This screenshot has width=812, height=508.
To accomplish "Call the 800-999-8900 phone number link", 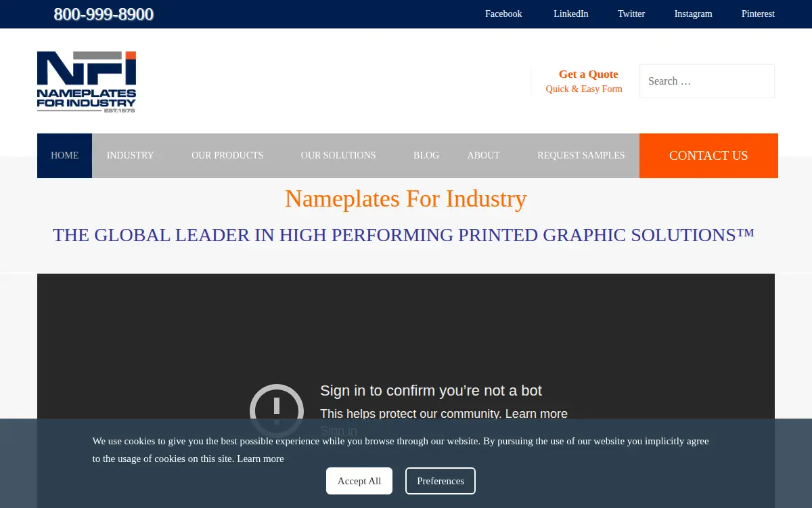I will tap(104, 14).
